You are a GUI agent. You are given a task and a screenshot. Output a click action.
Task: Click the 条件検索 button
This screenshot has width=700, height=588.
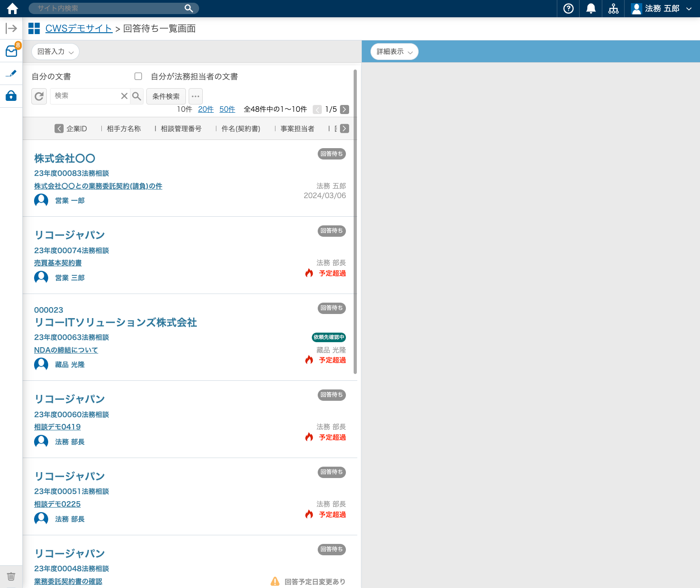click(166, 96)
